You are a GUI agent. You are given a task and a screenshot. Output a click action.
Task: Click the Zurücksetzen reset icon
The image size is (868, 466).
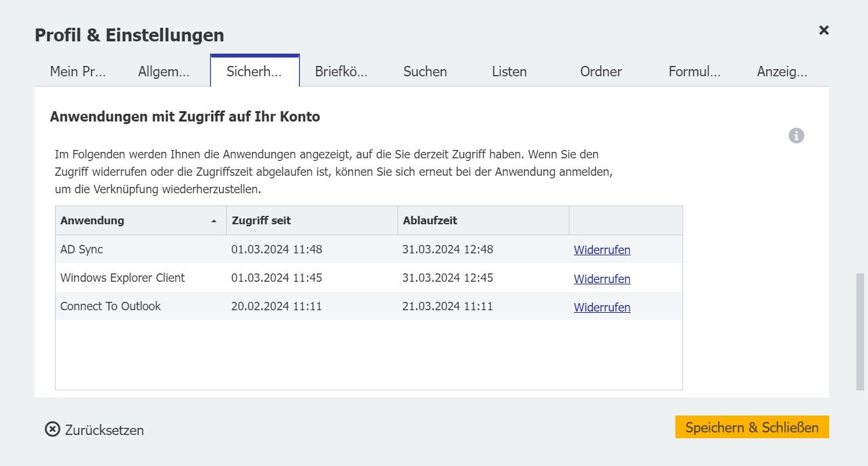pos(51,429)
